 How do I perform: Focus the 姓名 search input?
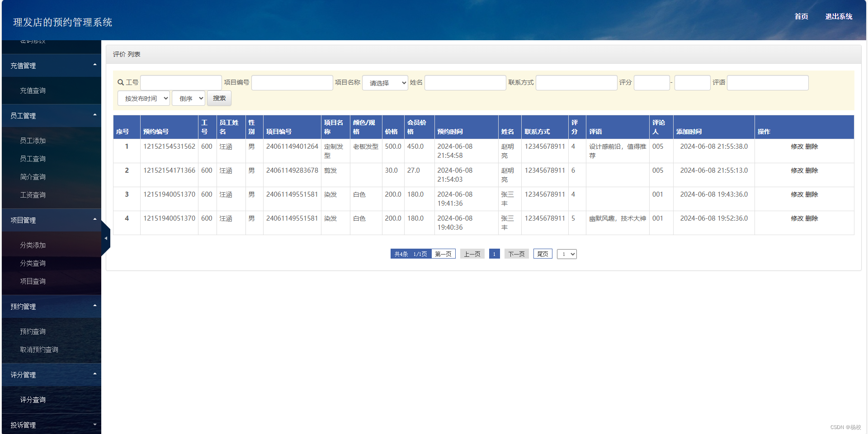(465, 83)
